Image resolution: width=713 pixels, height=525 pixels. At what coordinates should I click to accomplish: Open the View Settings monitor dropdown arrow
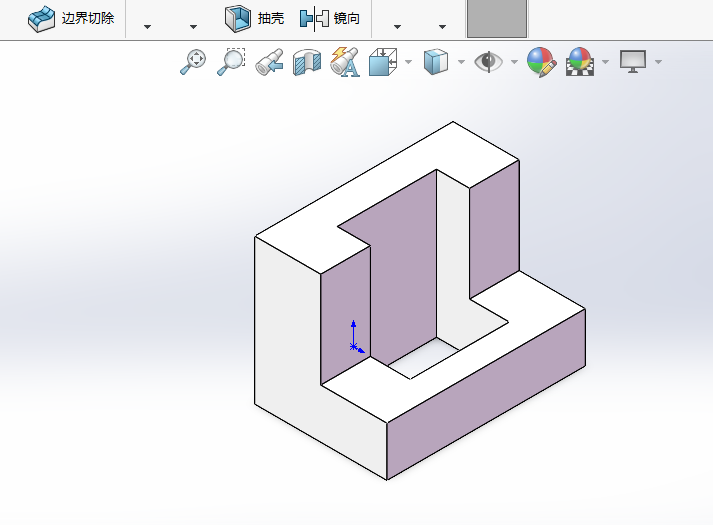click(658, 62)
